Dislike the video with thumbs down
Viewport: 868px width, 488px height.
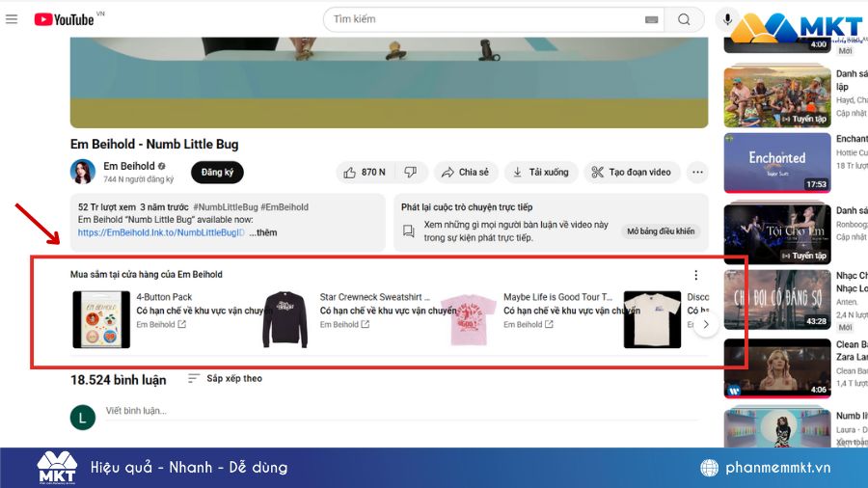point(410,173)
